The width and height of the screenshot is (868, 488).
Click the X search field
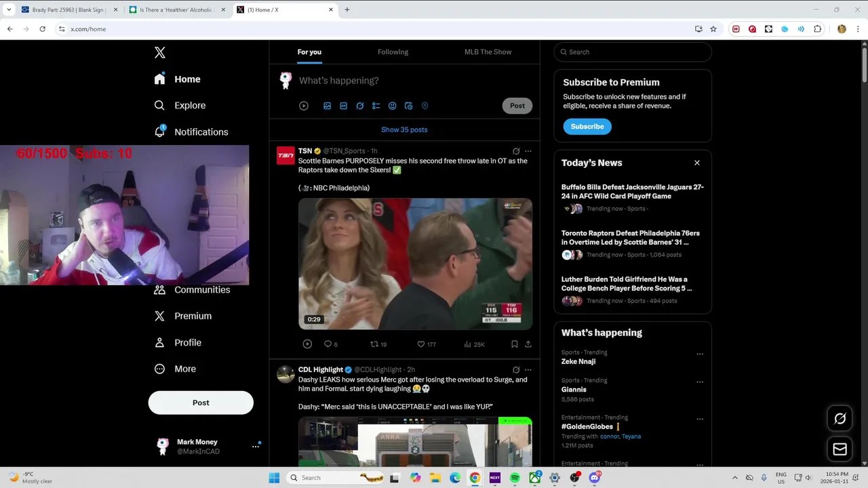(x=633, y=52)
